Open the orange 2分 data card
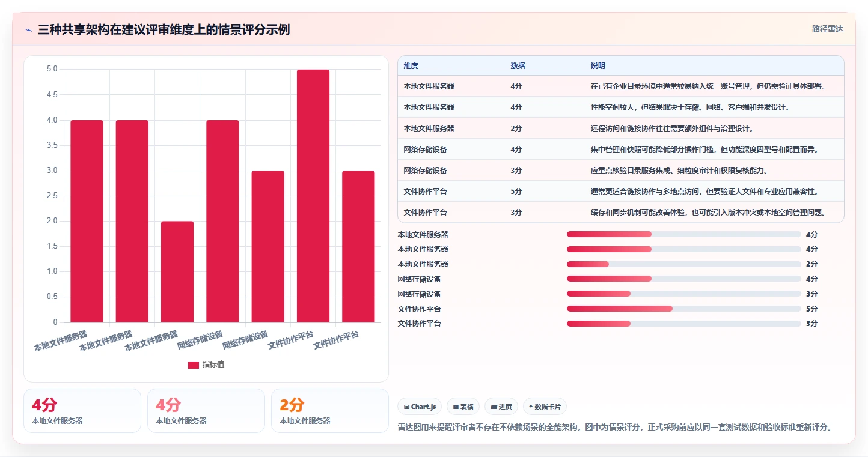Viewport: 868px width, 457px height. point(330,411)
